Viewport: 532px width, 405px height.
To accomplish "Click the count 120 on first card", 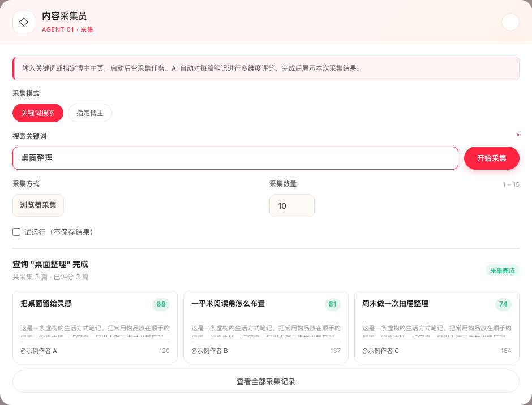I will pyautogui.click(x=164, y=351).
